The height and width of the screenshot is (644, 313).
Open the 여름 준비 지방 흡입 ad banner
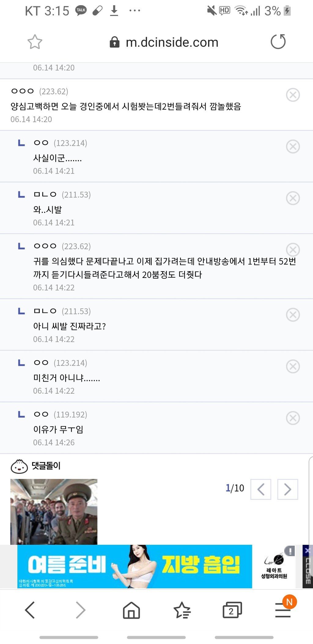(x=135, y=566)
